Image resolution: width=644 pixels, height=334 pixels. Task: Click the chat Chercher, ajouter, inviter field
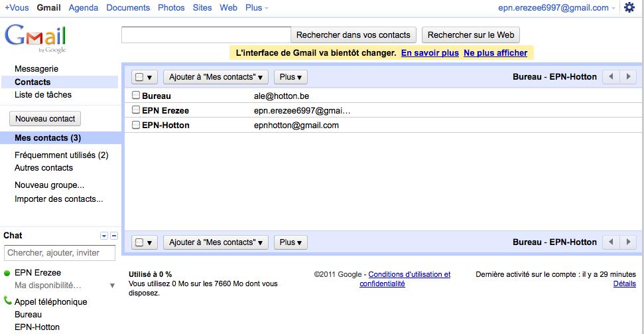[x=60, y=252]
